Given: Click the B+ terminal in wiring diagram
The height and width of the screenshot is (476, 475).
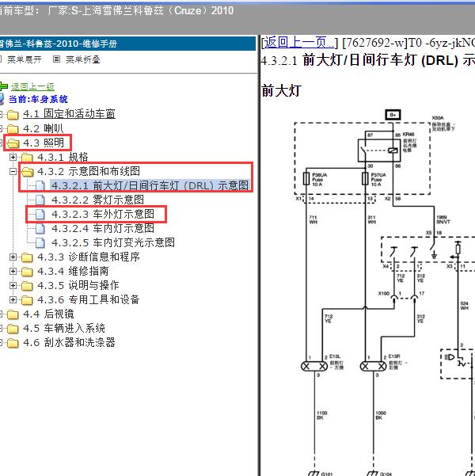Looking at the screenshot, I should tap(393, 115).
